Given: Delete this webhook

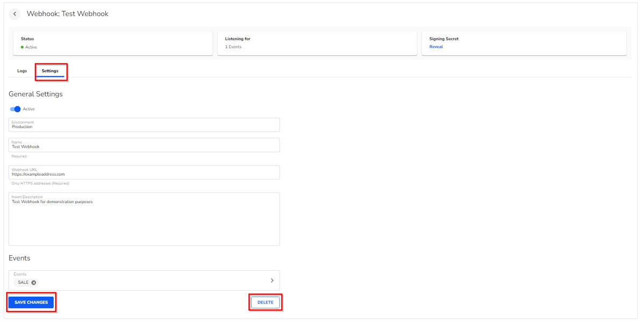Looking at the screenshot, I should click(265, 303).
